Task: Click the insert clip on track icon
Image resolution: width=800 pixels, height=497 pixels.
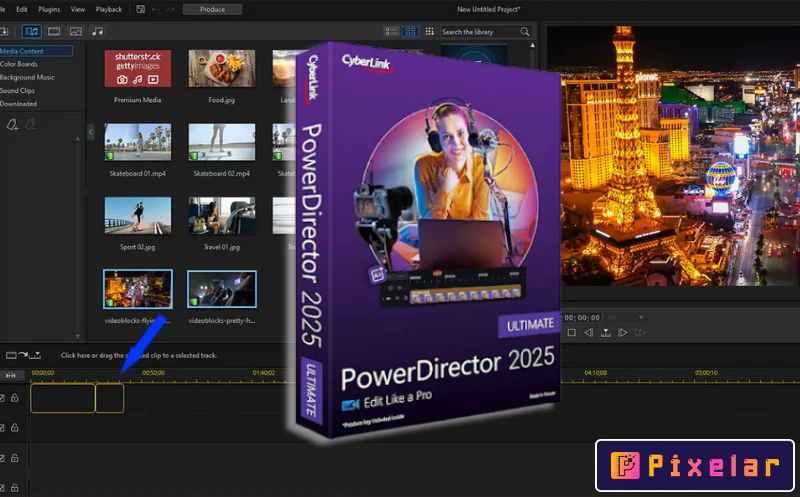Action: 11,355
